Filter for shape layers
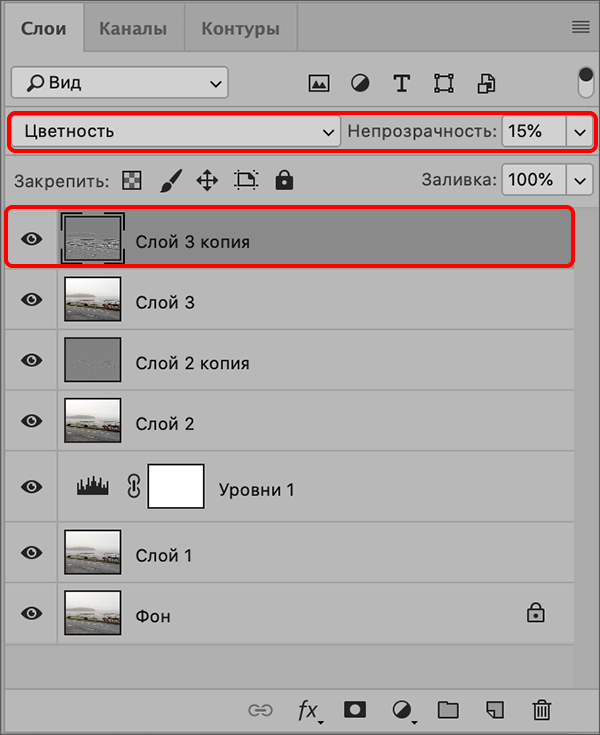Image resolution: width=600 pixels, height=735 pixels. coord(444,83)
